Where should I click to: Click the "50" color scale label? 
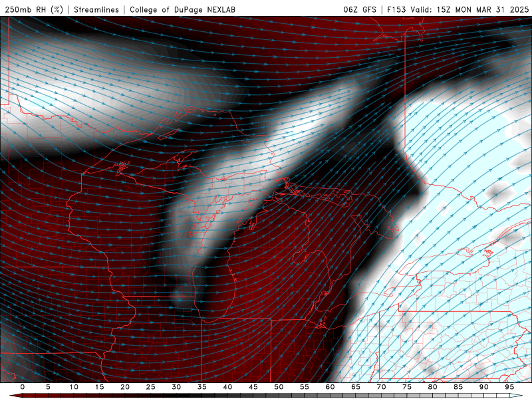[x=279, y=387]
